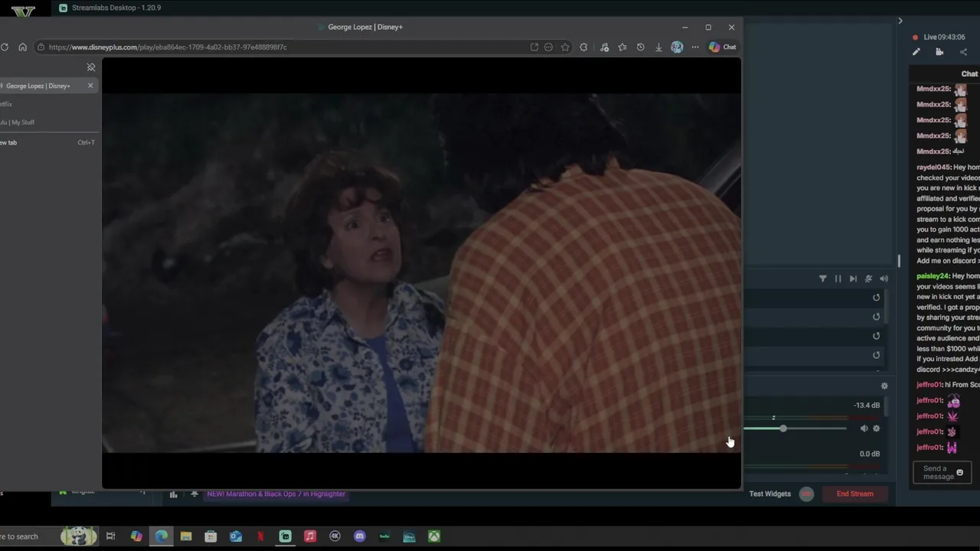Open the events filter funnel icon
Screen dimensions: 980x551
pyautogui.click(x=823, y=279)
